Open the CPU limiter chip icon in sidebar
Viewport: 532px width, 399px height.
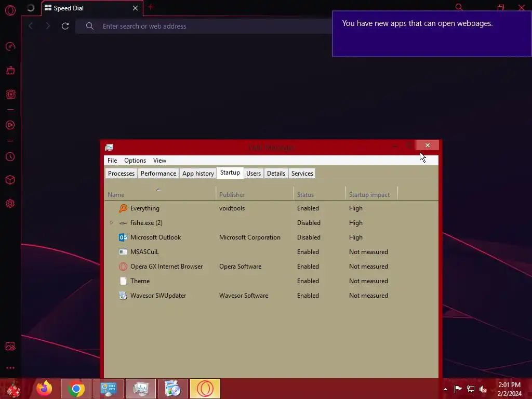click(10, 94)
